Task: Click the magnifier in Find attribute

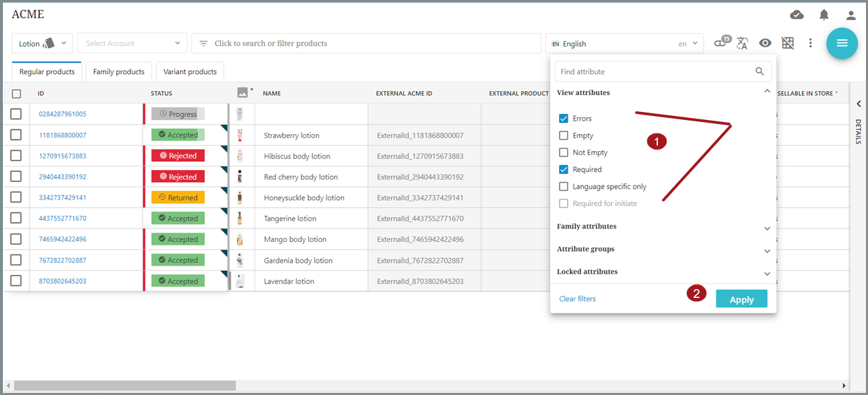Action: tap(760, 71)
